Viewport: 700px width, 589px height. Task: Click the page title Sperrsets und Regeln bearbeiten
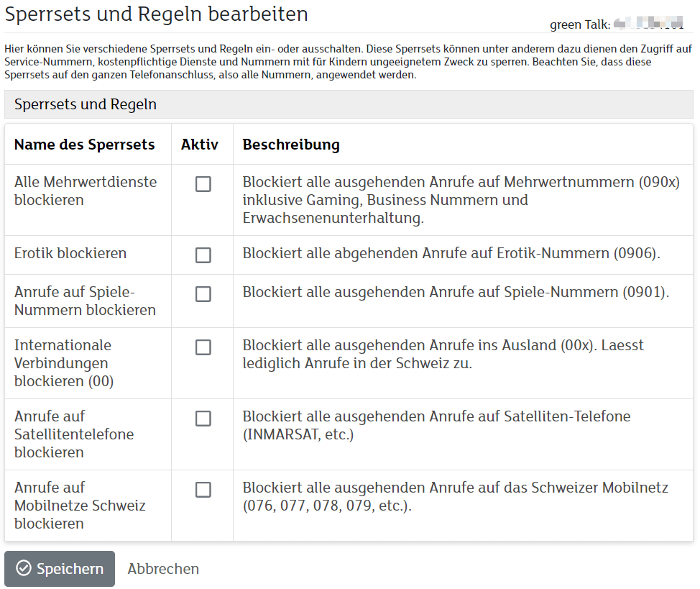tap(157, 14)
